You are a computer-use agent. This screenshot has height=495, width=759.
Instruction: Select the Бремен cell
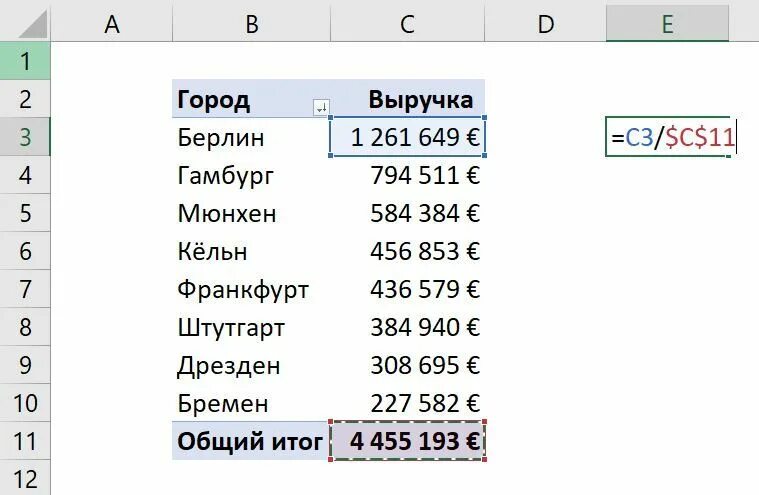point(251,403)
